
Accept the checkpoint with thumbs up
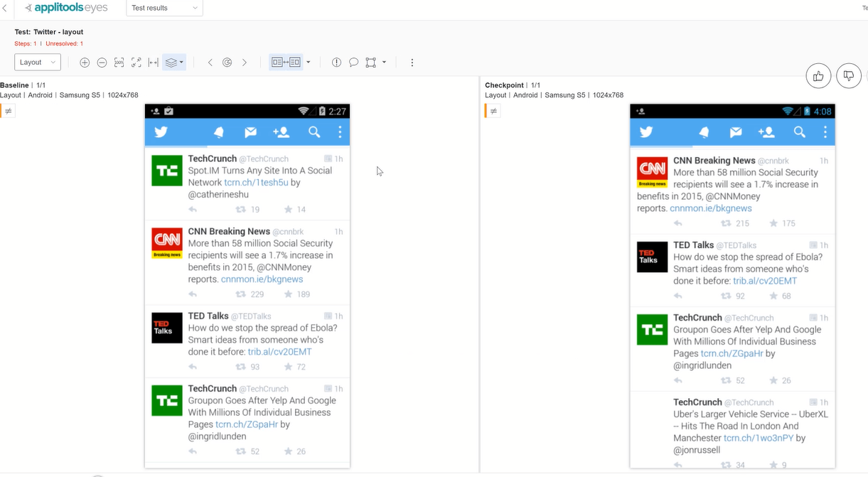pos(818,75)
